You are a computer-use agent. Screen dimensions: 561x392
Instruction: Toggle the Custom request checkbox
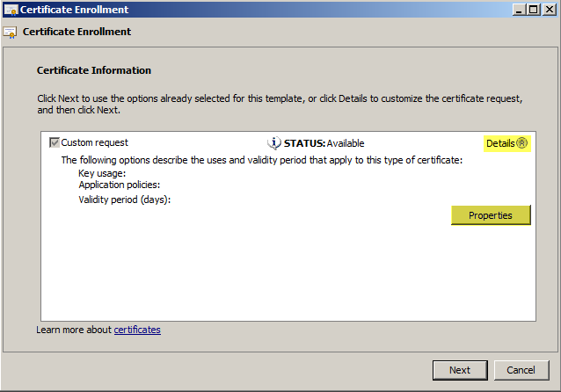pyautogui.click(x=54, y=142)
